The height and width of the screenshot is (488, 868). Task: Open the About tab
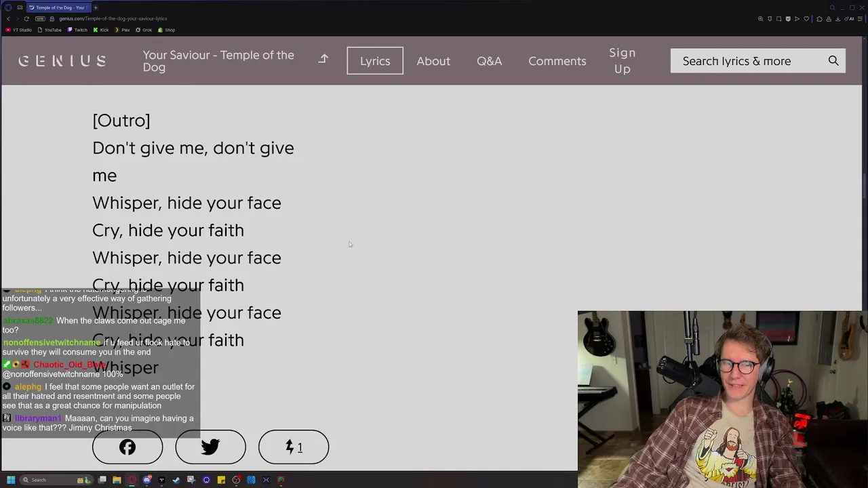[x=433, y=61]
